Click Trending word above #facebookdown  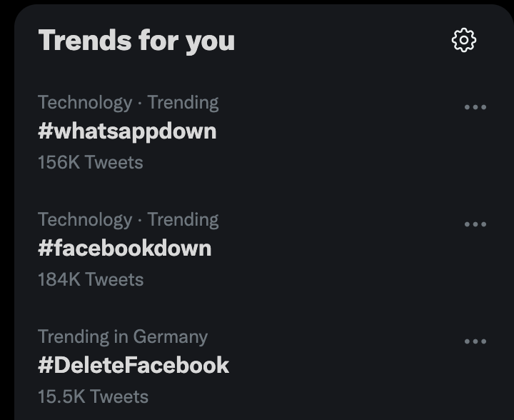pyautogui.click(x=183, y=220)
